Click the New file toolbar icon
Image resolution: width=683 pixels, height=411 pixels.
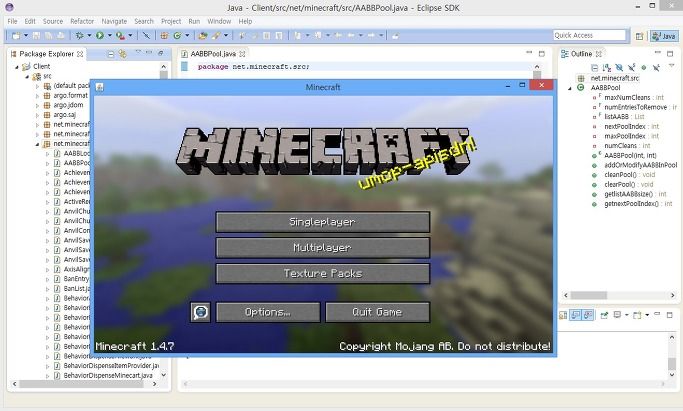pos(16,36)
